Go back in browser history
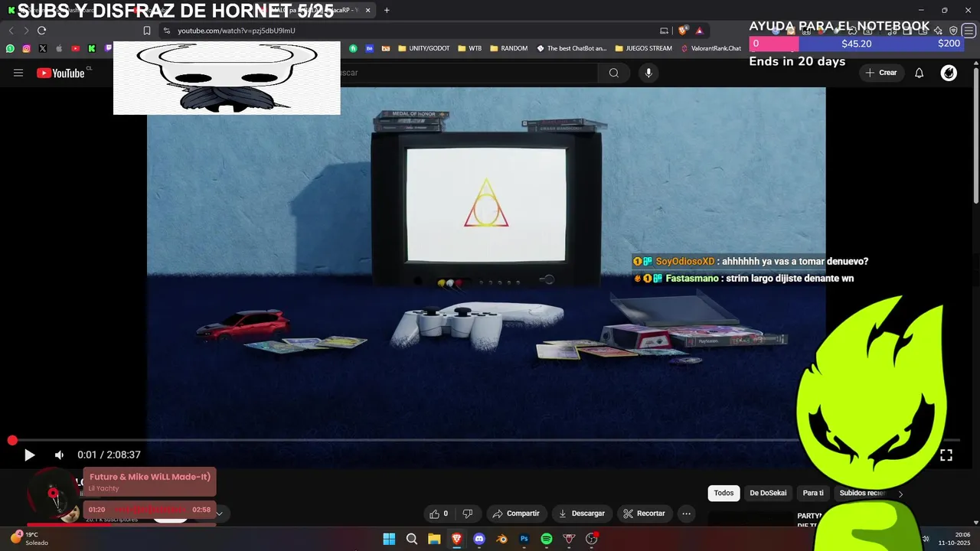Image resolution: width=980 pixels, height=551 pixels. (11, 31)
